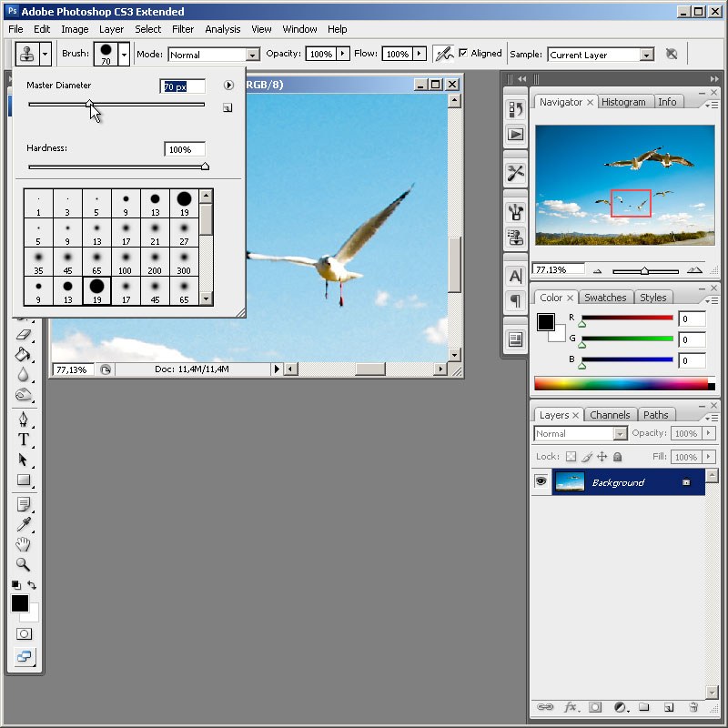Pick a color from the spectrum ramp

pos(624,383)
